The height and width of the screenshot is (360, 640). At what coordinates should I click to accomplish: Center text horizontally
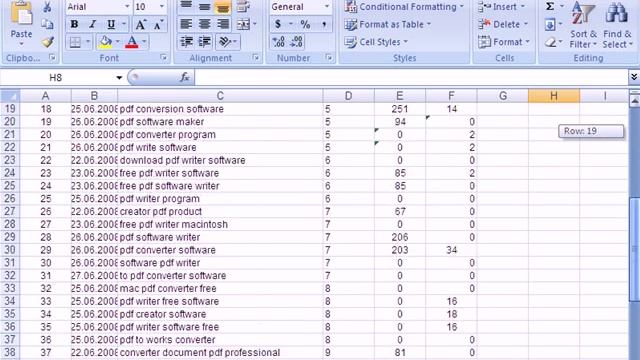[204, 24]
